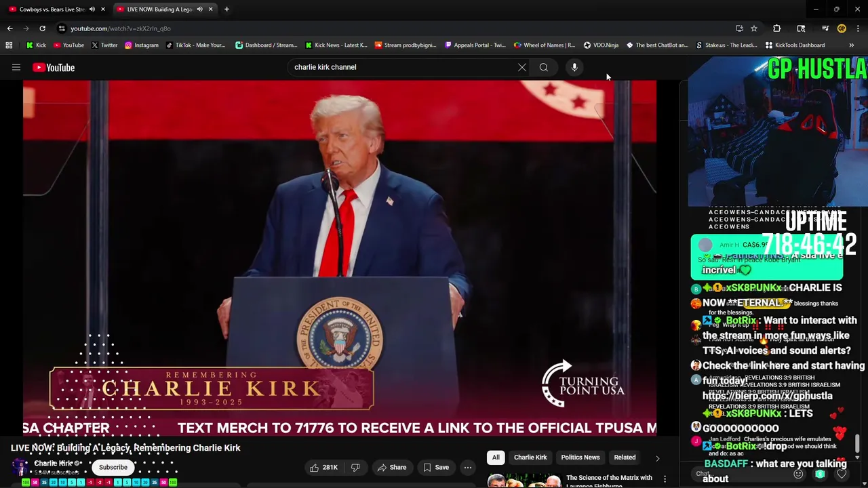Like the video with thumbs up
The width and height of the screenshot is (868, 488).
pos(323,467)
